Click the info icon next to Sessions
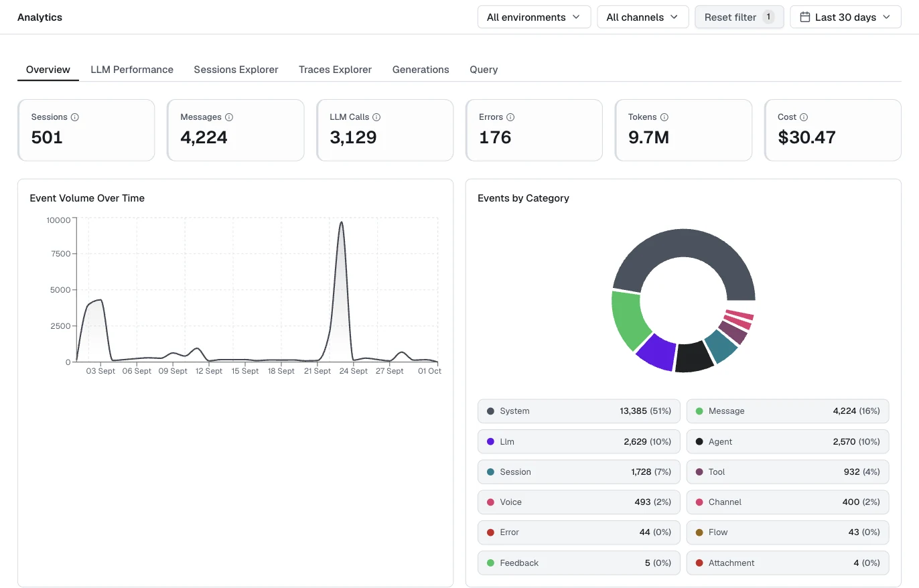Viewport: 919px width, 588px height. (x=75, y=117)
